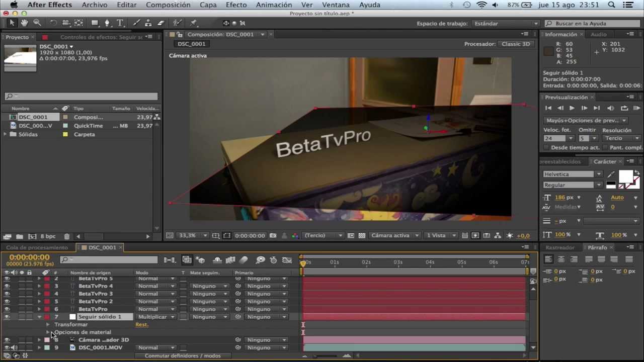Enable the Desde tiempo act. checkbox
644x362 pixels.
[546, 148]
